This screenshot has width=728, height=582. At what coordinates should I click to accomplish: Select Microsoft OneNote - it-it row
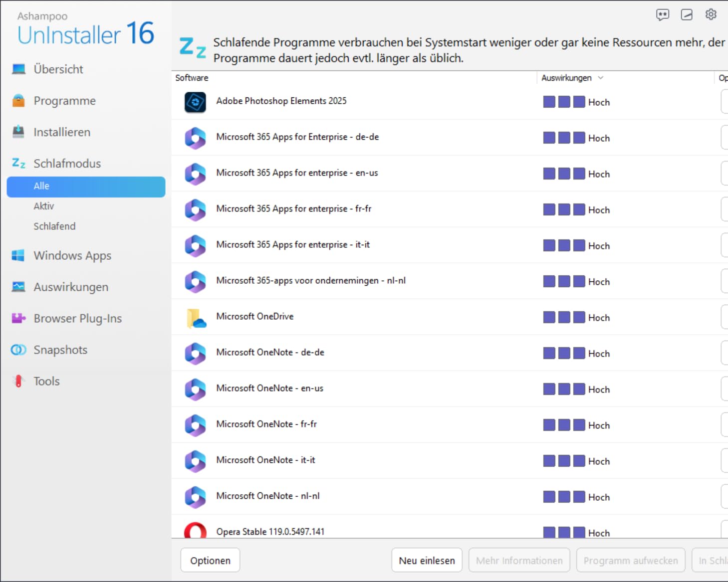pyautogui.click(x=449, y=461)
